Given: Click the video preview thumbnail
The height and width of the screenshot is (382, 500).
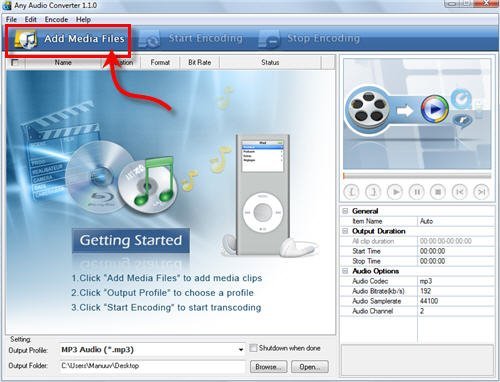Looking at the screenshot, I should pos(417,114).
